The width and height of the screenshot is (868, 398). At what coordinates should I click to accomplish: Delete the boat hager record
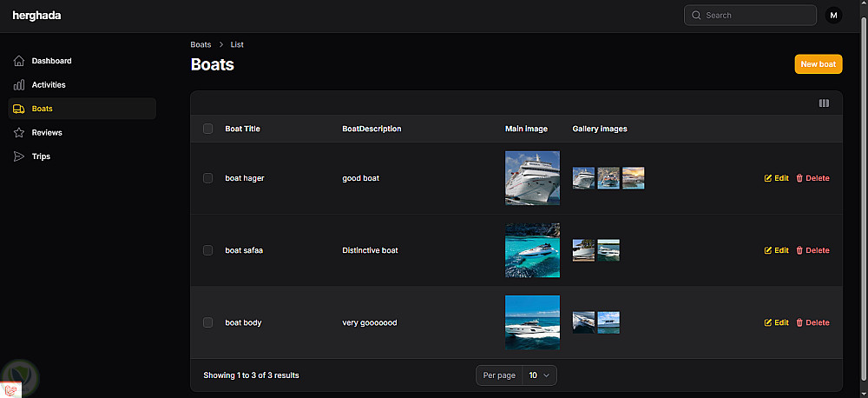click(812, 178)
